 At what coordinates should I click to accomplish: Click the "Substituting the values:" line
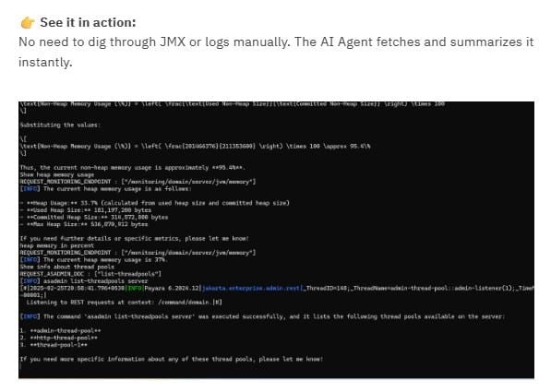click(60, 125)
